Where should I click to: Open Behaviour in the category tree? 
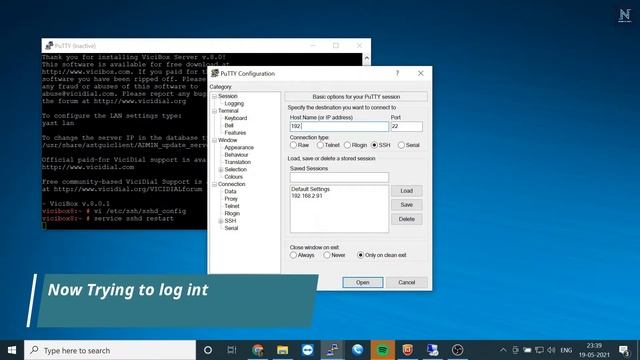pyautogui.click(x=236, y=155)
